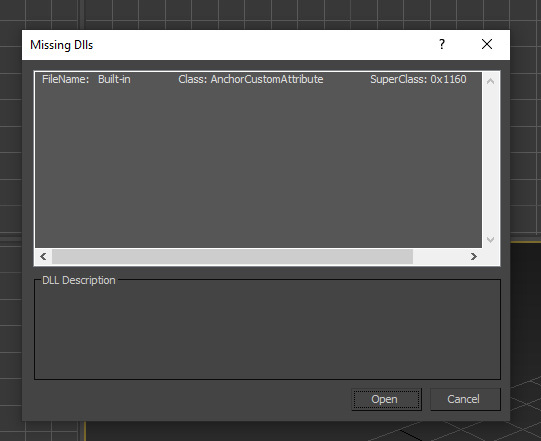Close the Missing Dlls dialog
Screen dimensions: 541x441
487,45
